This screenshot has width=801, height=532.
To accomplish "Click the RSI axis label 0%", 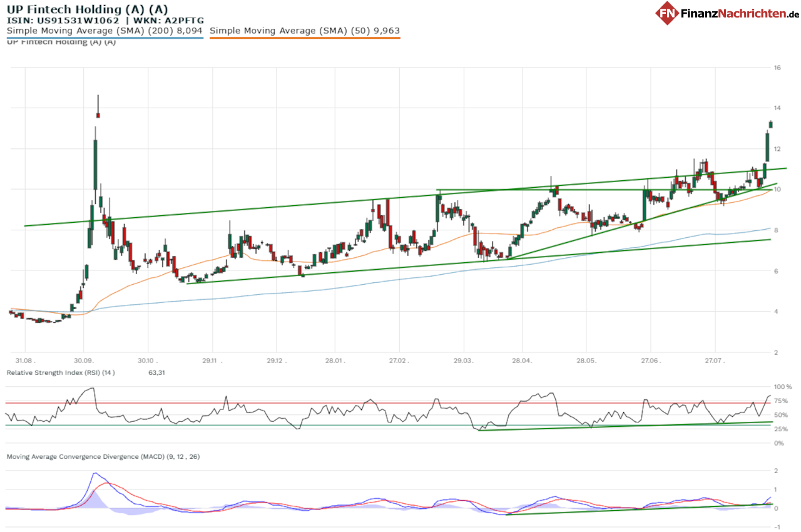I will [778, 443].
